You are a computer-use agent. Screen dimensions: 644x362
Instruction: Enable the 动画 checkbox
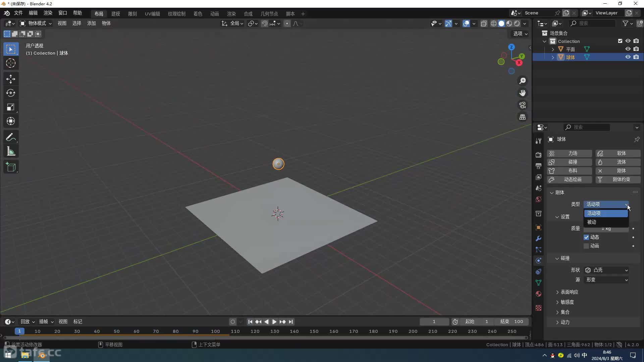click(586, 246)
